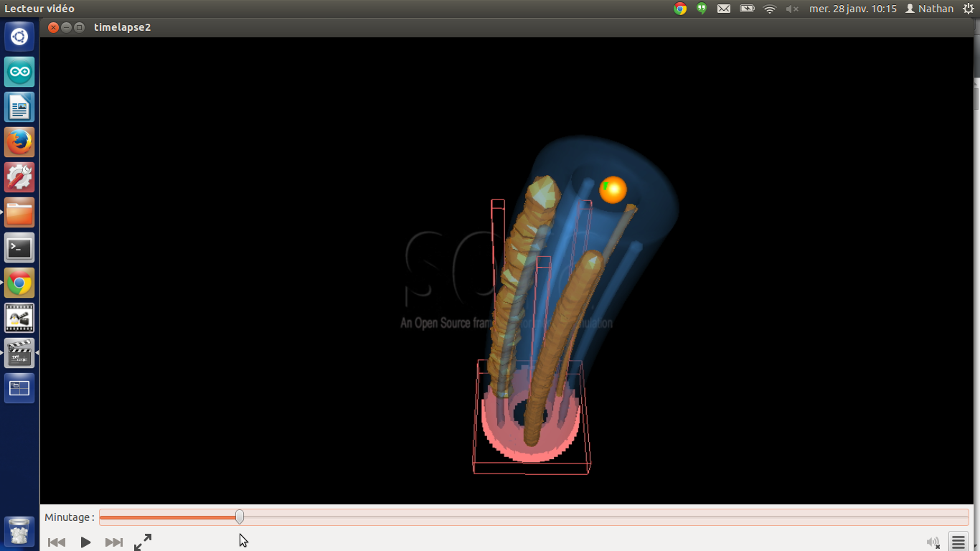Screen dimensions: 980x551
Task: Open the Nathan user menu
Action: click(x=929, y=9)
